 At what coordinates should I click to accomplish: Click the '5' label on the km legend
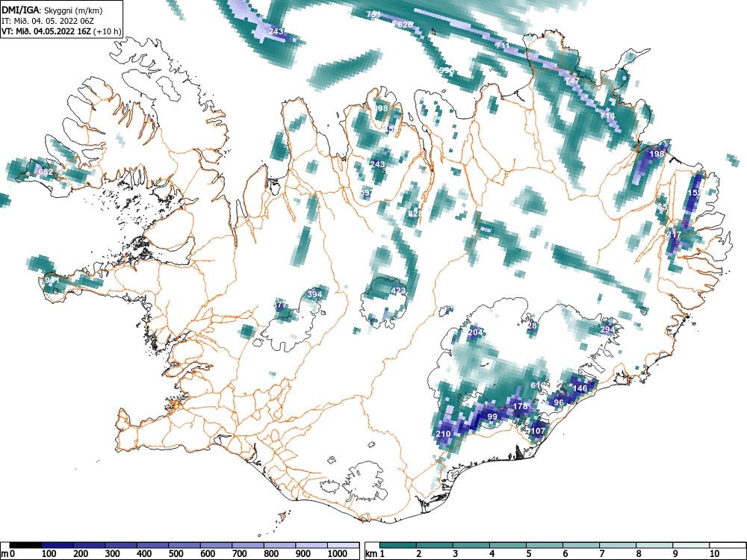pyautogui.click(x=529, y=554)
